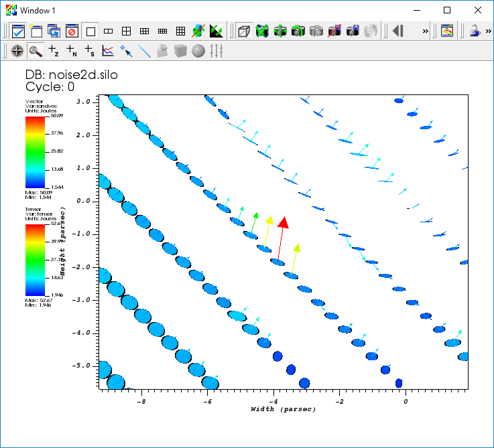This screenshot has height=448, width=494.
Task: Click the paintbrush window icon
Action: pyautogui.click(x=446, y=31)
